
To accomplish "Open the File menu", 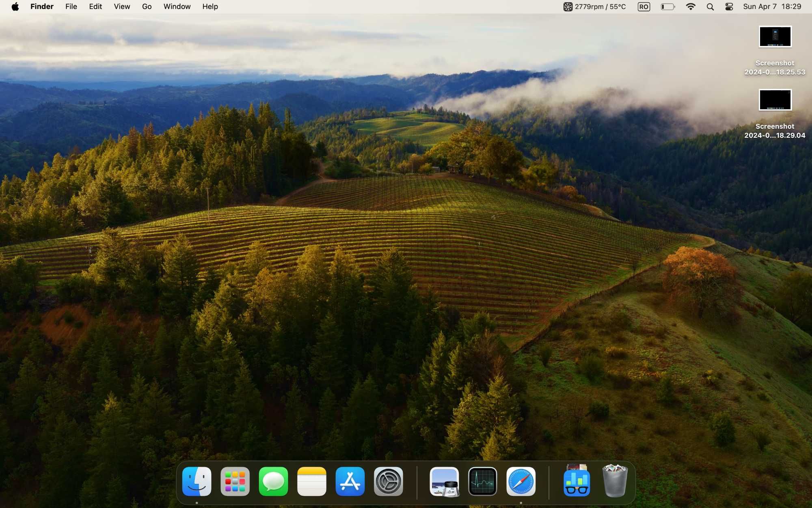I will coord(71,7).
